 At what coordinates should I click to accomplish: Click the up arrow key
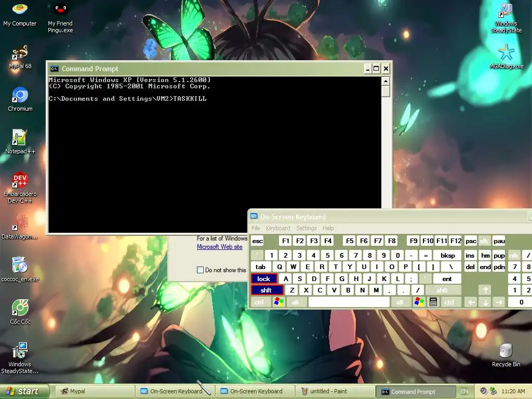[x=486, y=290]
